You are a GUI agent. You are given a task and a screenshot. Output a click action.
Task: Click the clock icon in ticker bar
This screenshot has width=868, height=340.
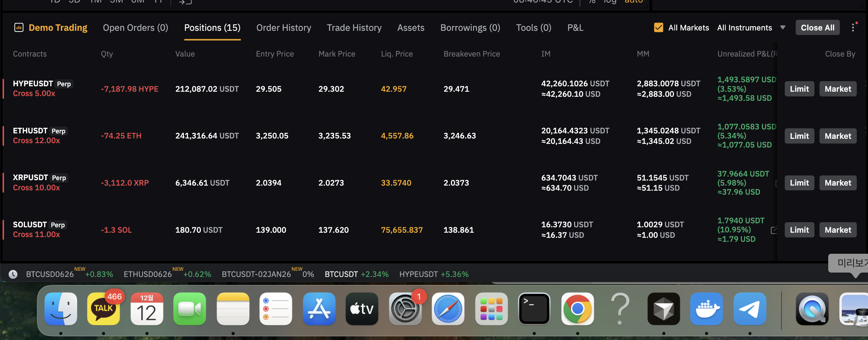13,274
